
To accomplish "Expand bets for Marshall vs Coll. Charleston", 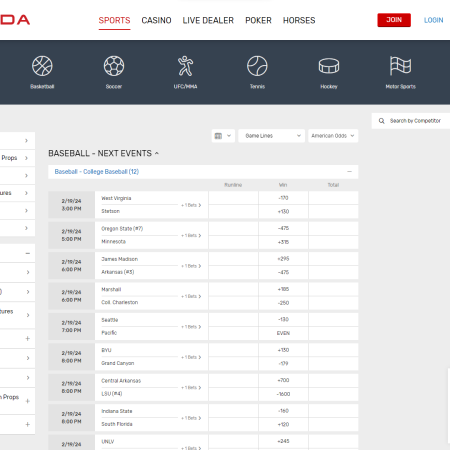I will pyautogui.click(x=191, y=296).
